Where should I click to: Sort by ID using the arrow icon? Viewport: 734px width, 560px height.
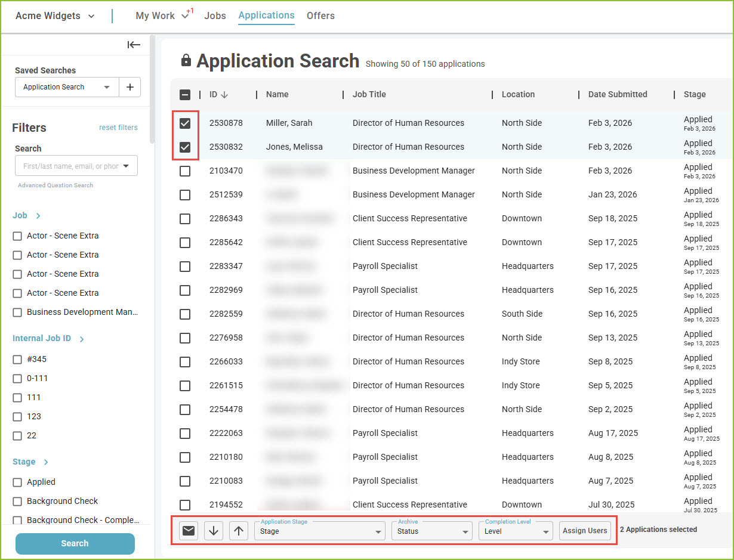pyautogui.click(x=224, y=94)
